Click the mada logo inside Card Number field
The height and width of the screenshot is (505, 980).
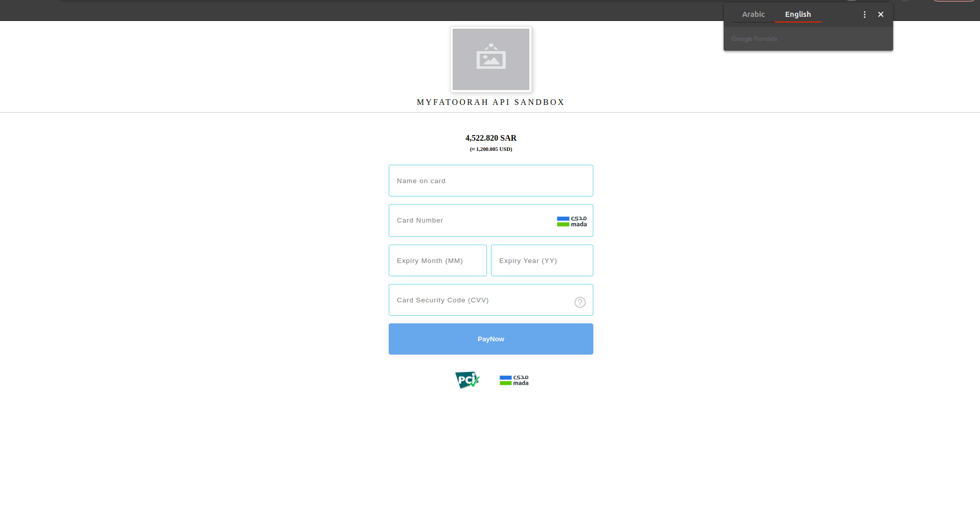click(x=572, y=222)
